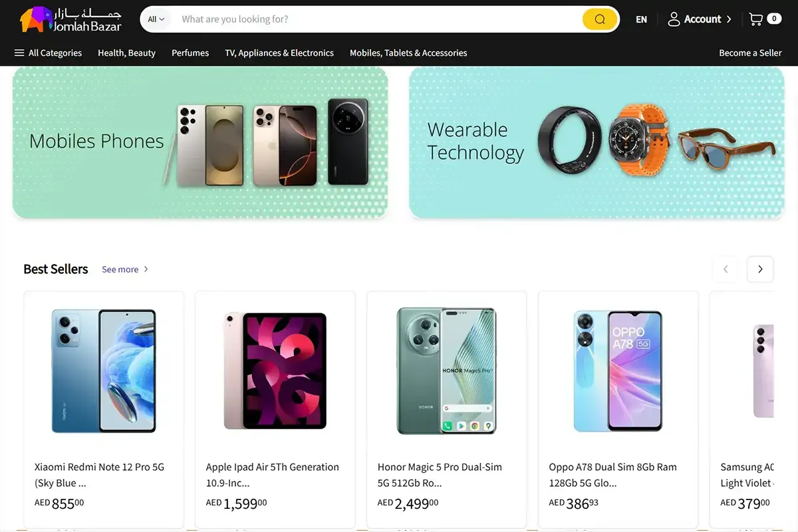Focus the 'What are you looking for?' search field
Viewport: 798px width, 532px height.
[372, 19]
